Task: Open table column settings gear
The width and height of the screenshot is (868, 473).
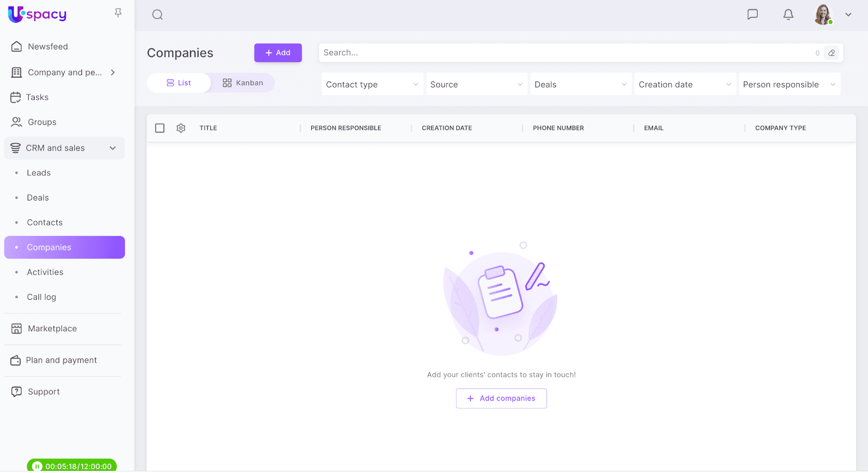Action: pos(181,128)
